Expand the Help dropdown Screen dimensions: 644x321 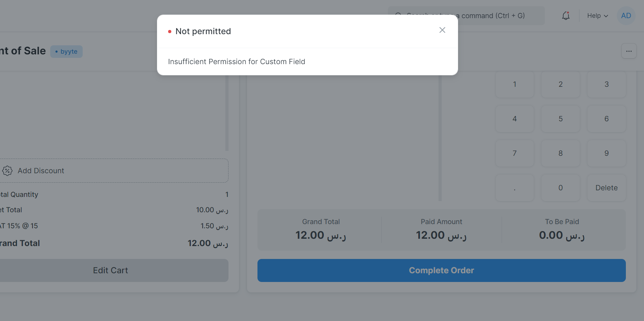597,16
